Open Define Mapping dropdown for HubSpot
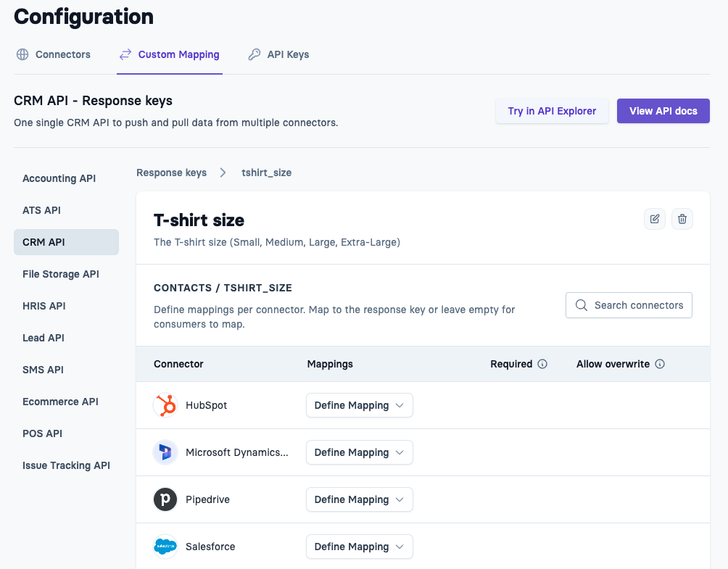 [360, 405]
